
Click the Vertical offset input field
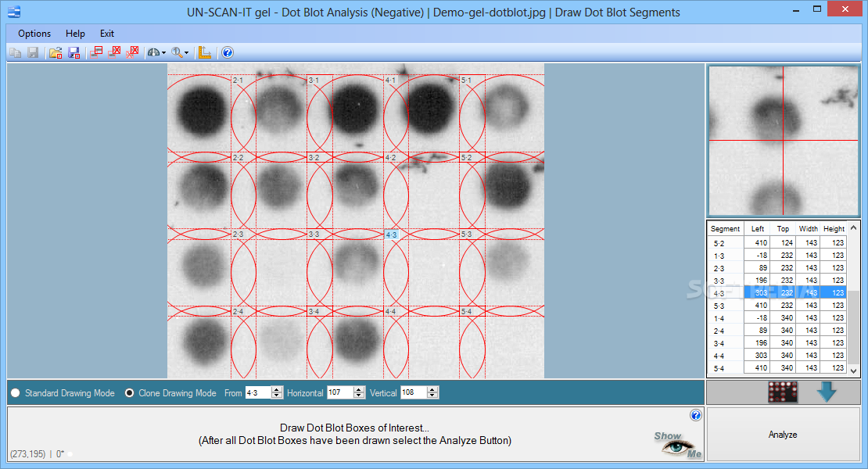[x=414, y=392]
